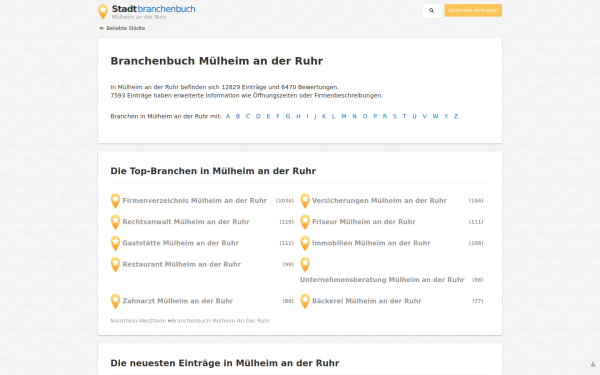Open Zahnarzt Mülheim an der Ruhr
The height and width of the screenshot is (375, 600).
[x=178, y=301]
